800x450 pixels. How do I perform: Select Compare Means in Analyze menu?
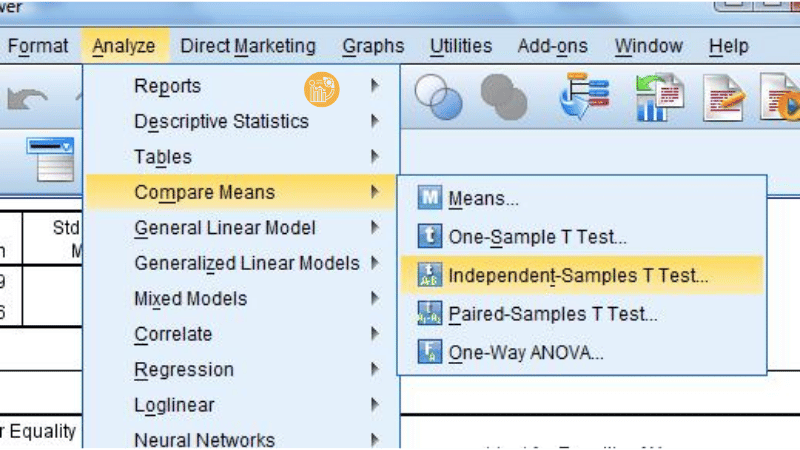[241, 192]
